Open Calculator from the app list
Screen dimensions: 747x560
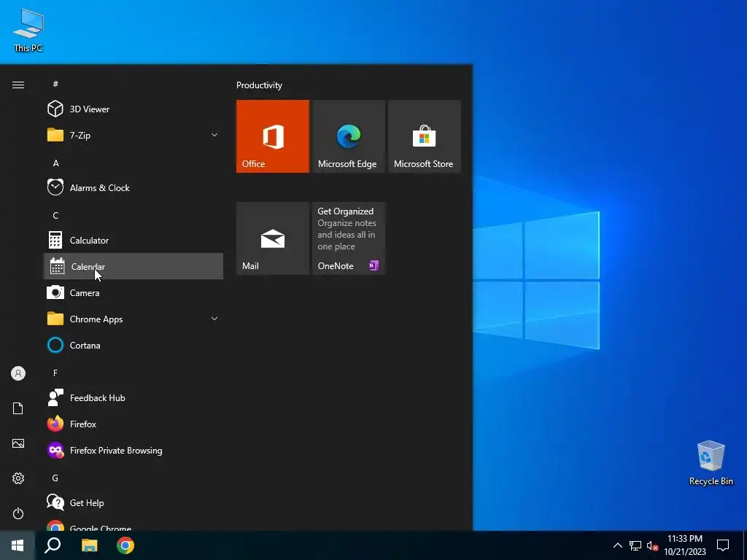point(133,240)
